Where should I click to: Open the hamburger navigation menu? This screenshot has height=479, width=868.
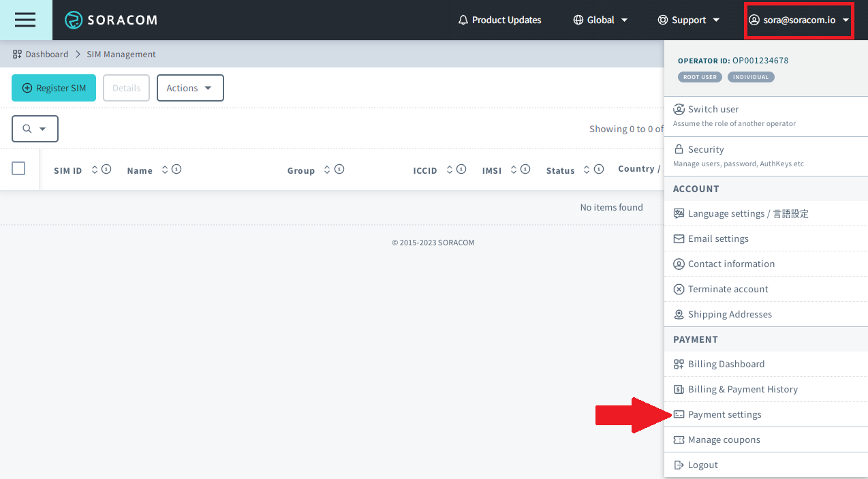click(25, 20)
